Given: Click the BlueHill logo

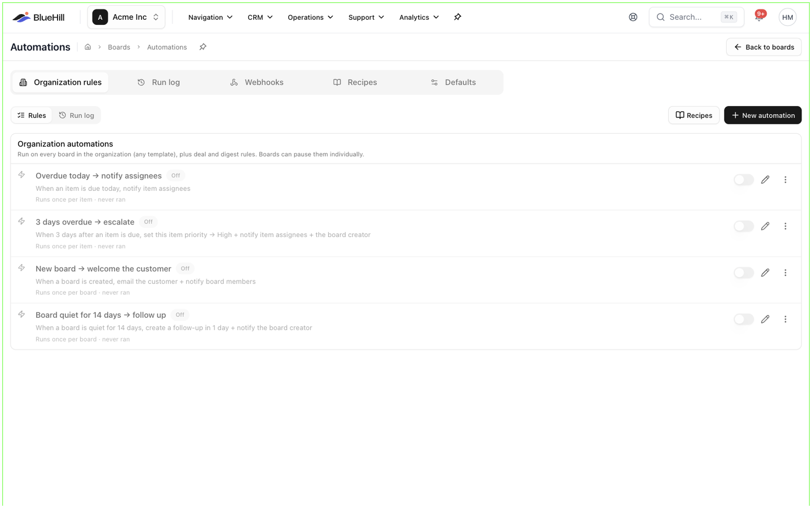Looking at the screenshot, I should point(38,17).
